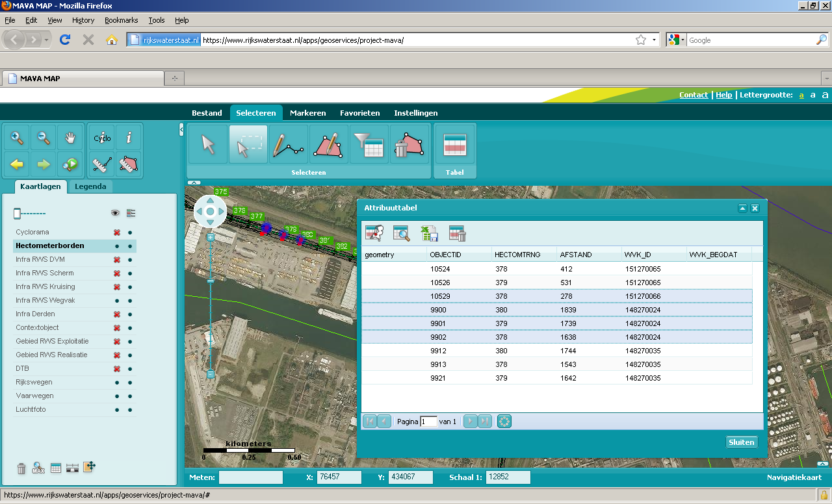The height and width of the screenshot is (504, 832).
Task: Click the Sluiten button
Action: pyautogui.click(x=741, y=442)
